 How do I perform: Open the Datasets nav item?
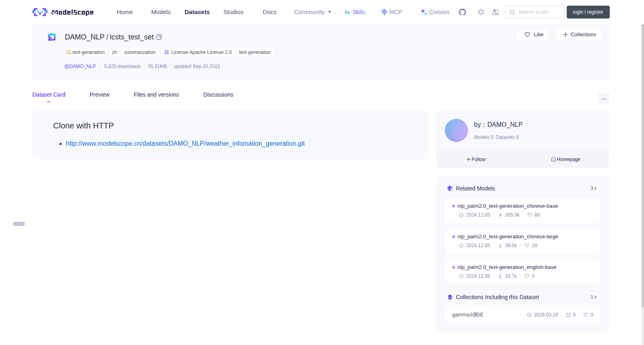click(197, 12)
